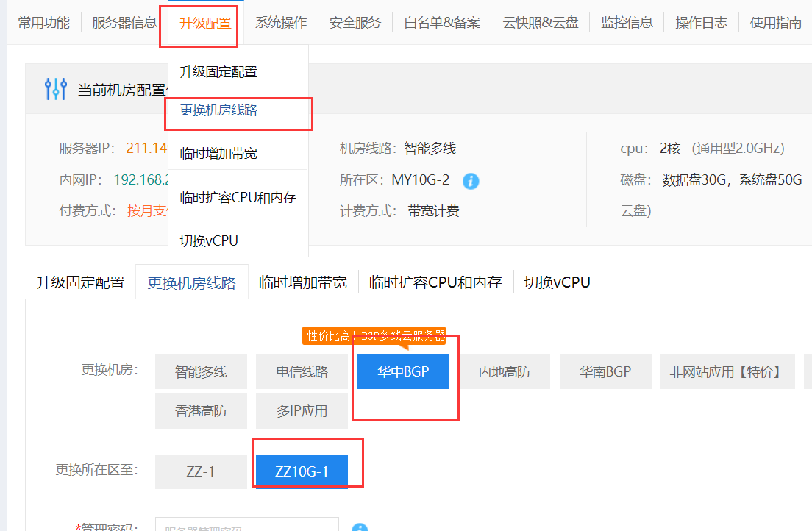Click the info icon next to MY10G-2
812x531 pixels.
tap(471, 180)
